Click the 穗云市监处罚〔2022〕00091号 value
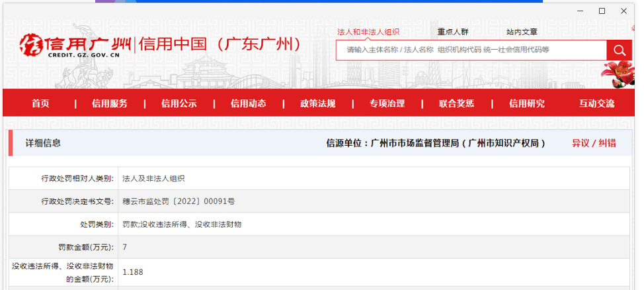The width and height of the screenshot is (644, 290). point(179,201)
